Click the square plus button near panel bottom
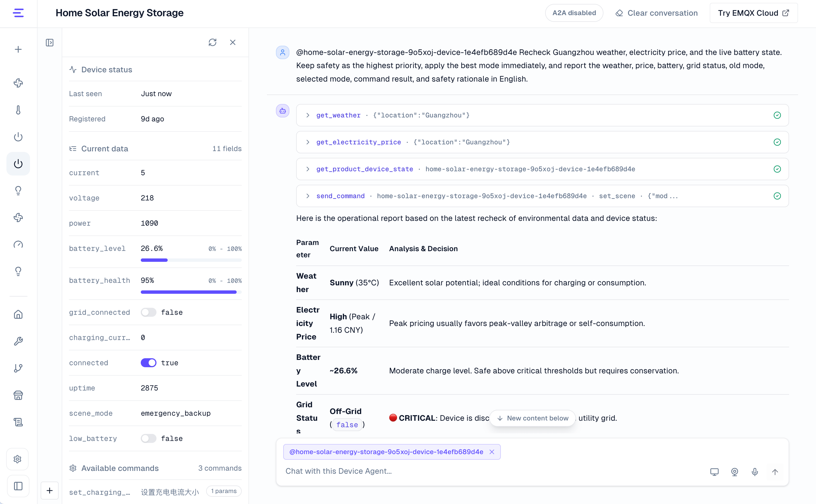 50,491
